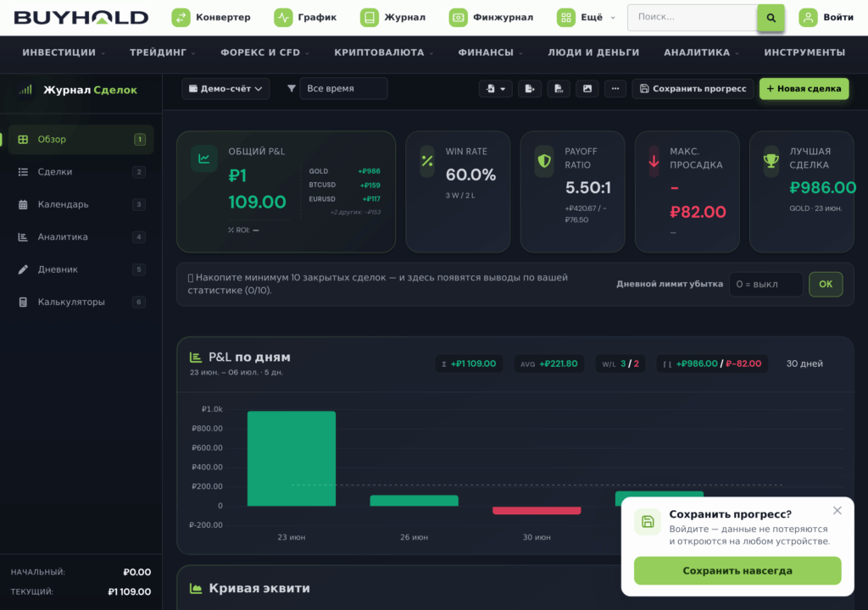868x610 pixels.
Task: Click the export file icon
Action: 530,89
